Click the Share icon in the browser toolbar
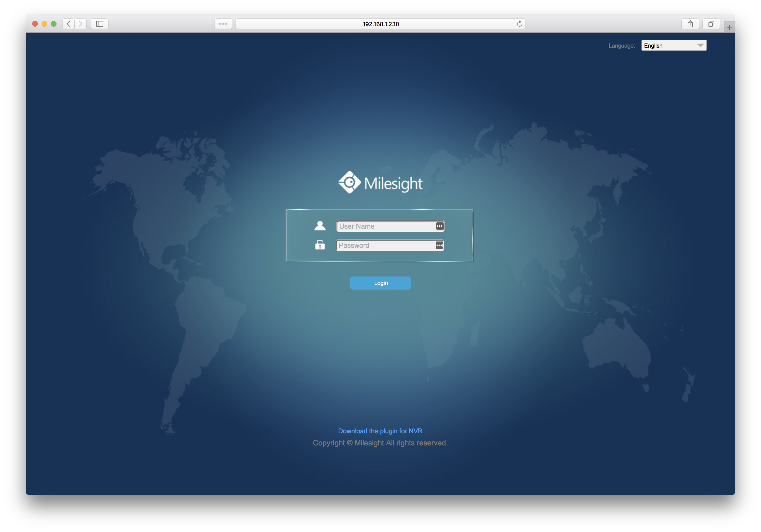Image resolution: width=761 pixels, height=532 pixels. 691,24
